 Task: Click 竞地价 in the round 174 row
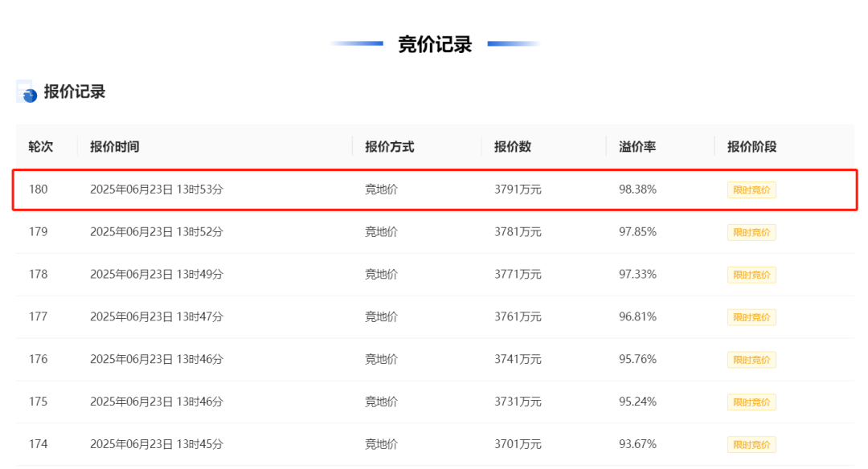(381, 444)
